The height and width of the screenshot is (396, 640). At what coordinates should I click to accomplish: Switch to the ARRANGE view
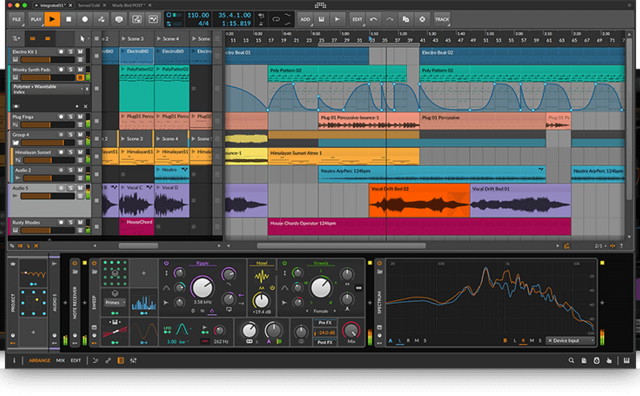coord(39,360)
